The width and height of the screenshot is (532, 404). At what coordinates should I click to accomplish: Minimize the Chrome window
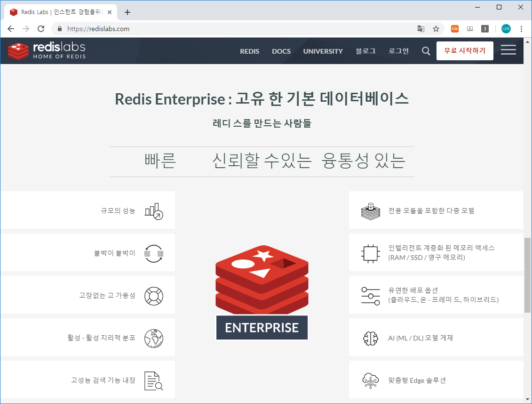(x=477, y=7)
